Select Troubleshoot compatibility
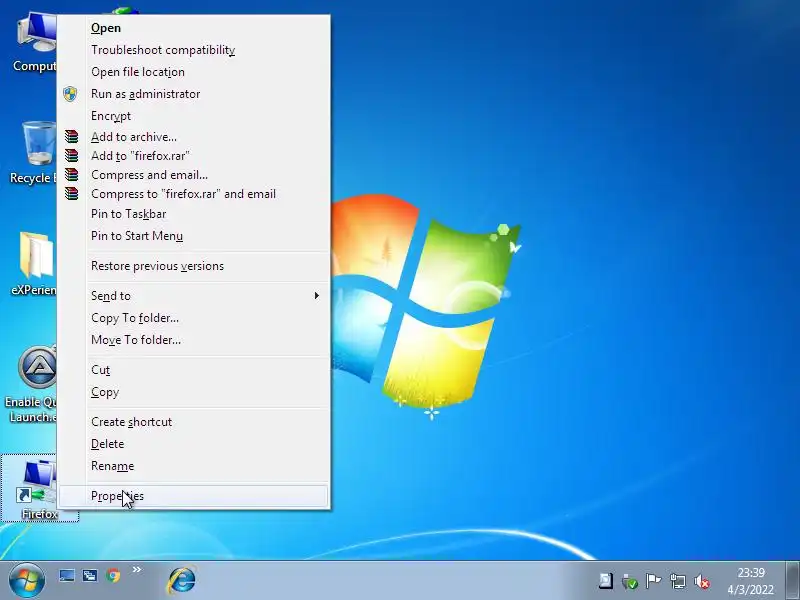The height and width of the screenshot is (600, 800). pos(194,50)
